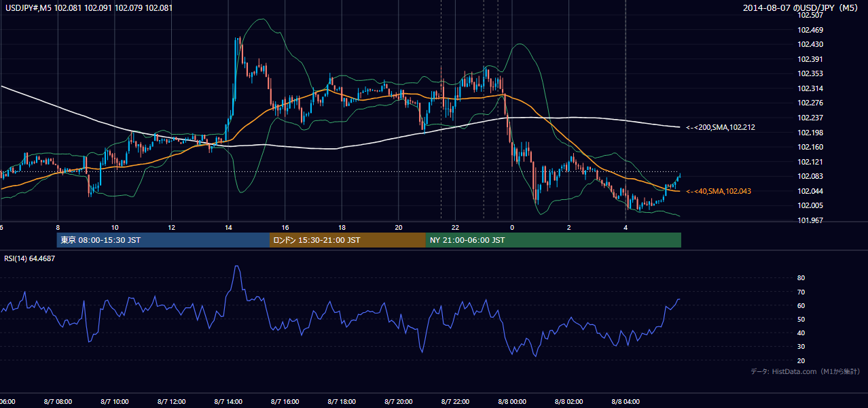The image size is (868, 408).
Task: Select the 8/7 10:00 time label
Action: 115,402
